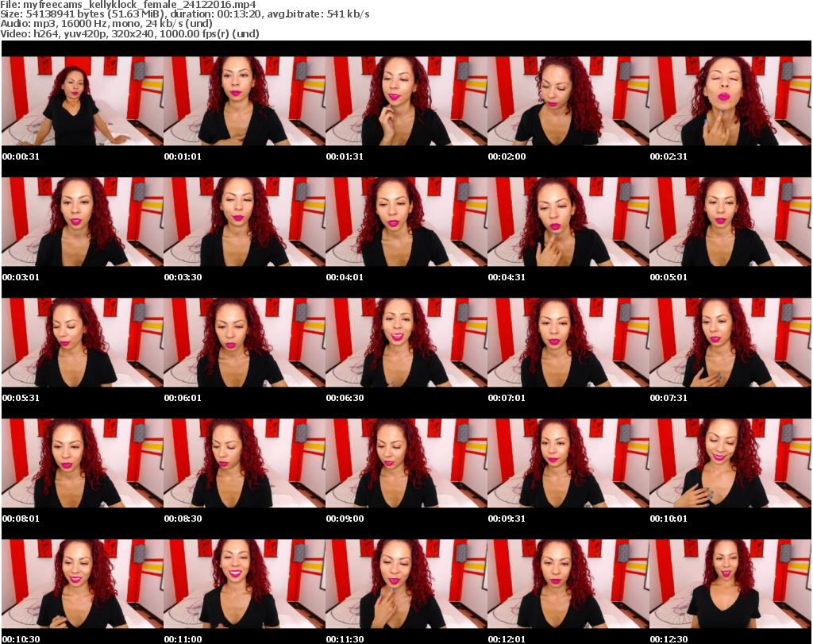Select the thumbnail frame at 00:01:01
This screenshot has height=644, width=813.
tap(245, 101)
